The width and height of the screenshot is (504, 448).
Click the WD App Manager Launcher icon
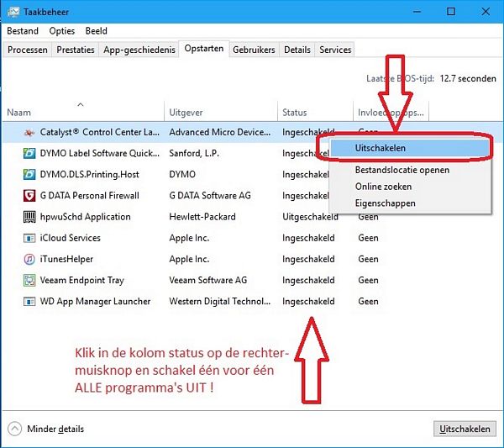tap(29, 302)
